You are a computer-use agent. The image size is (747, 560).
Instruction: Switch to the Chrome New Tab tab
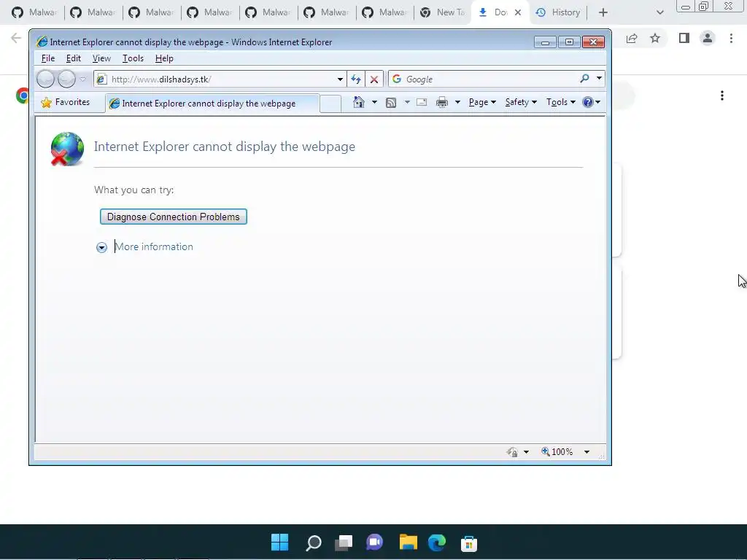coord(443,12)
